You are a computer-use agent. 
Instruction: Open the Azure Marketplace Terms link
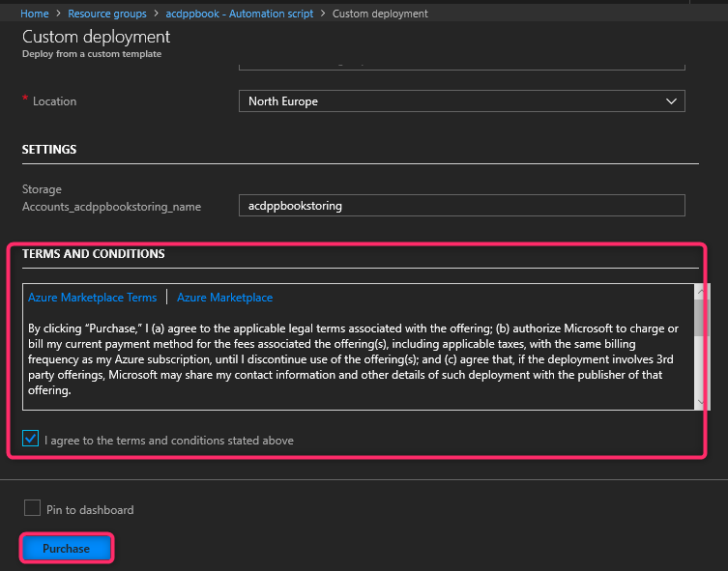point(92,298)
